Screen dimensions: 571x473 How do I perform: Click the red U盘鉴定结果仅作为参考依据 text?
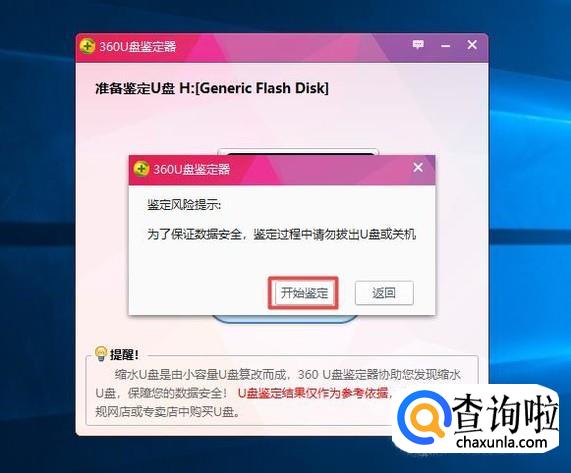pyautogui.click(x=313, y=393)
